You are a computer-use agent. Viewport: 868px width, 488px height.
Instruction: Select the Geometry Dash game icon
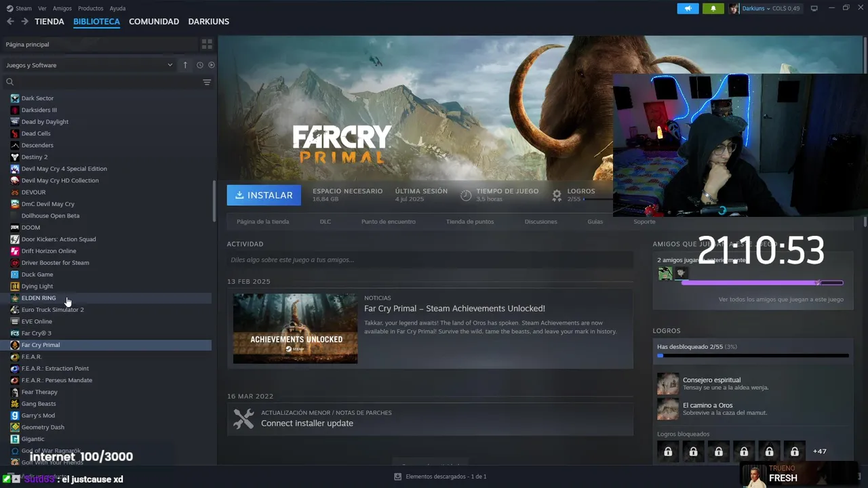pos(15,427)
